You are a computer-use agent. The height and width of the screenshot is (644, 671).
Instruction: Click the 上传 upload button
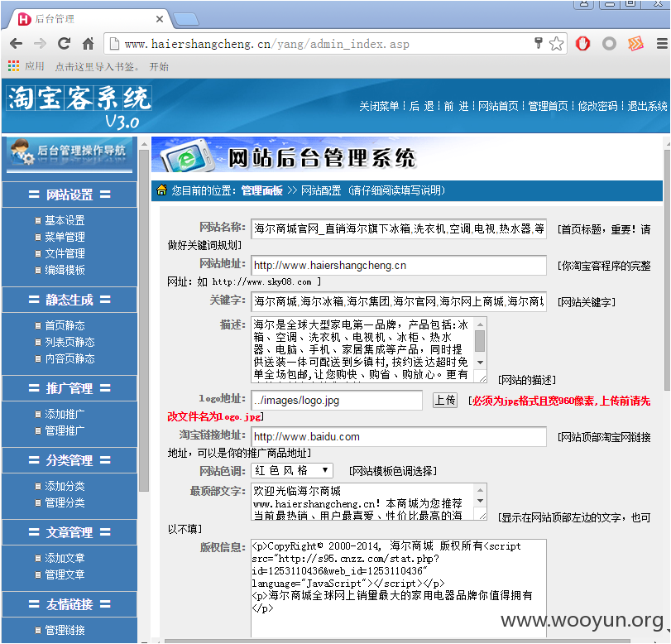tap(445, 401)
